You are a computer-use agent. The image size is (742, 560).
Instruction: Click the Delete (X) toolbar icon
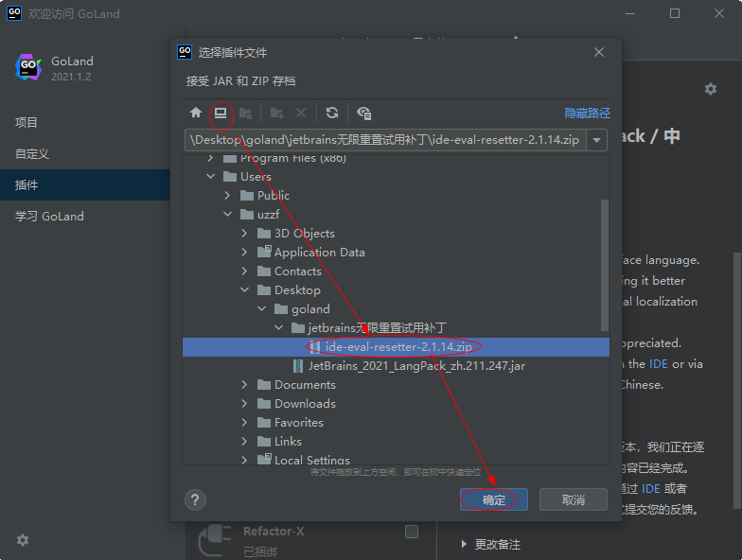(301, 113)
